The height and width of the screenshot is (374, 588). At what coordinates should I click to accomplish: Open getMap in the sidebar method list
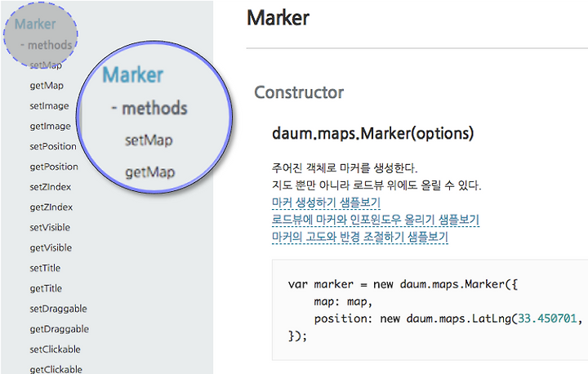pos(47,86)
